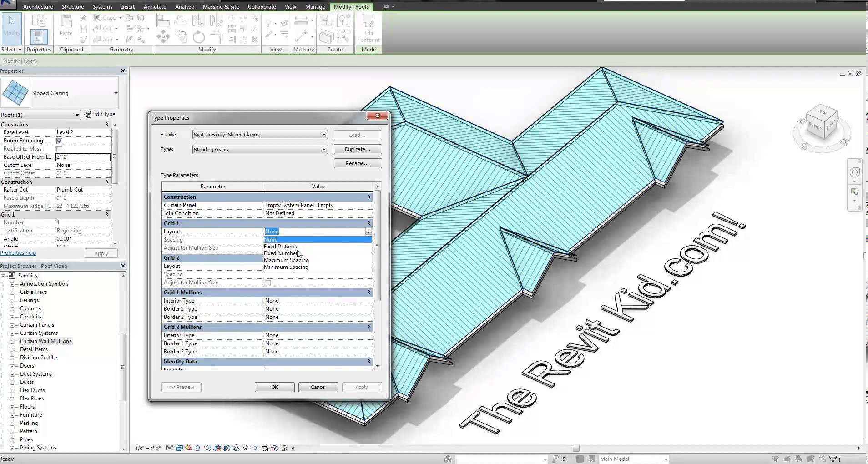The width and height of the screenshot is (868, 464).
Task: Open Visual Style from view control bar
Action: pos(179,448)
